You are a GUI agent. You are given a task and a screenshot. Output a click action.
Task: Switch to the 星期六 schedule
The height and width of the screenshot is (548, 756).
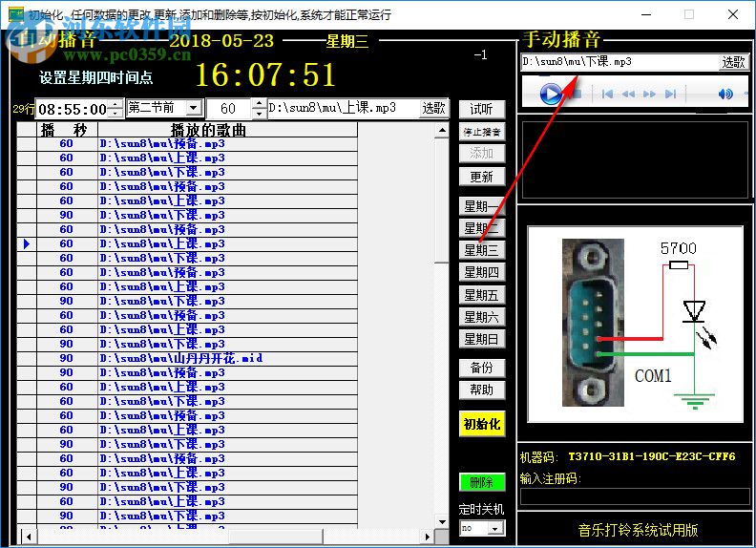tap(482, 317)
